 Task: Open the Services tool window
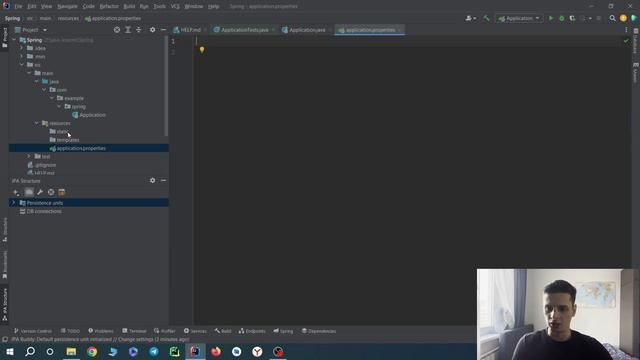195,331
